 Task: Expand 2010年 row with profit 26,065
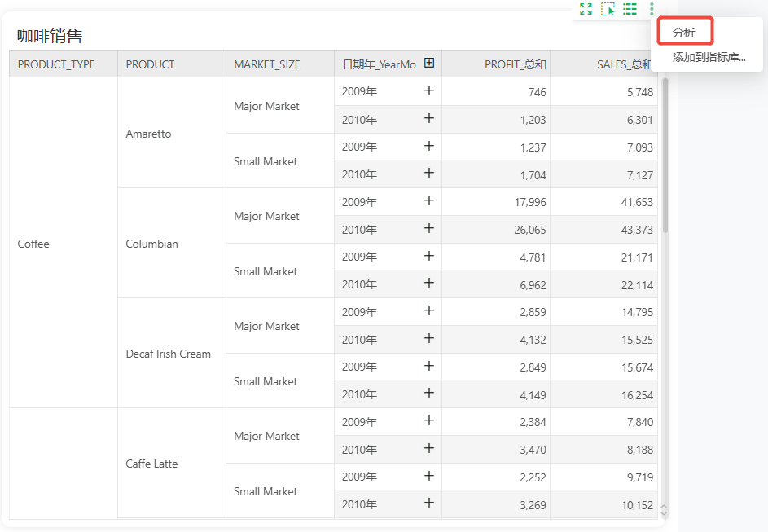429,228
